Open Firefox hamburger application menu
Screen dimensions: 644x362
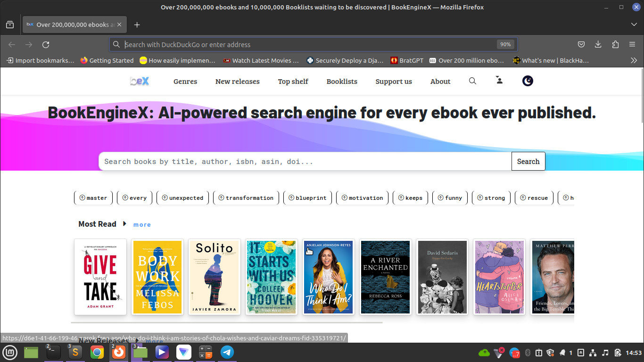click(632, 44)
